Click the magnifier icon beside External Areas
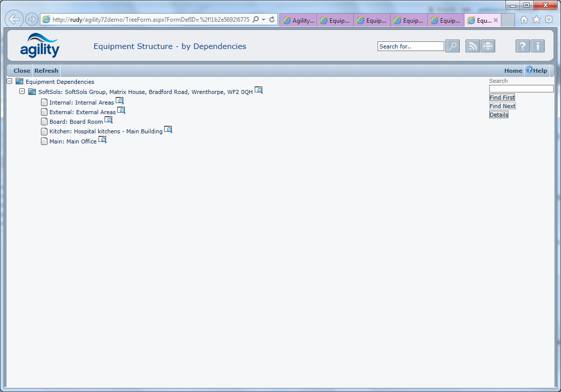 pyautogui.click(x=121, y=111)
